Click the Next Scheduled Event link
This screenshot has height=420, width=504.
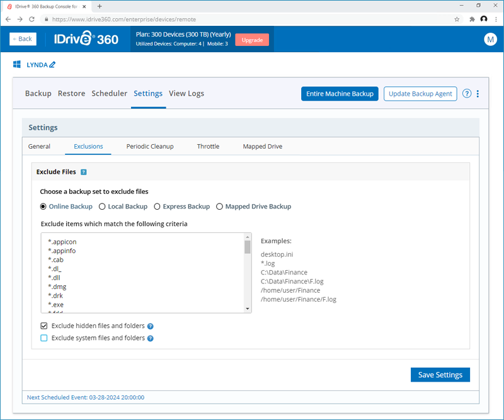[86, 397]
